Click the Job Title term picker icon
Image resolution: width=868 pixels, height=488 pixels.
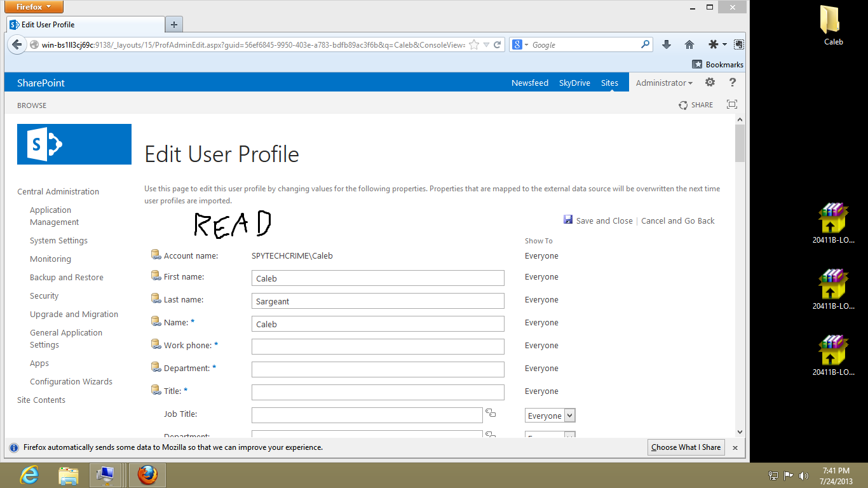point(491,413)
